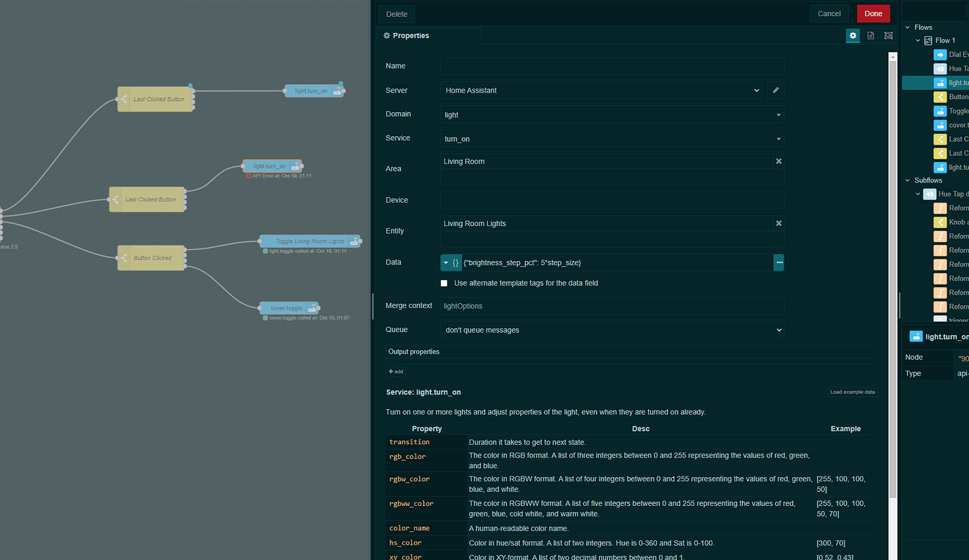Remove Living Room from the Area field
This screenshot has height=560, width=969.
(778, 161)
